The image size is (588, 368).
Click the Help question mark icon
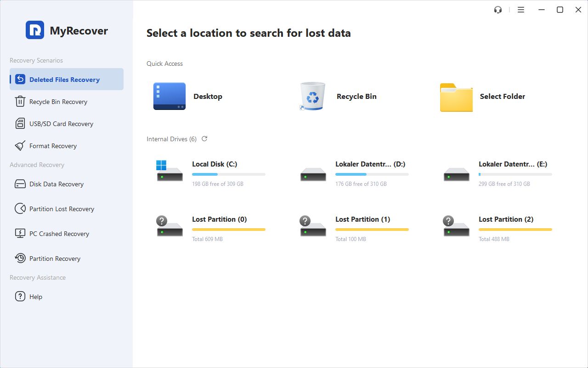20,297
